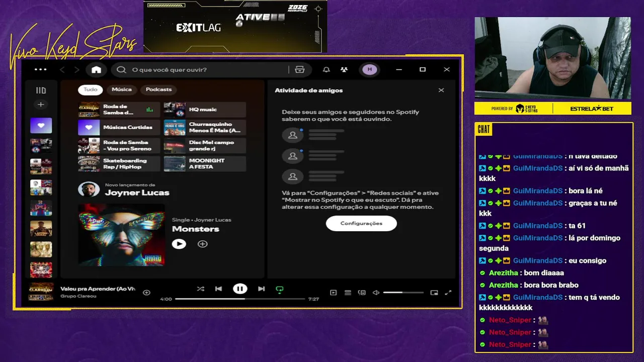Open second sidebar playlist thumbnail below Liked Songs

pos(41,166)
